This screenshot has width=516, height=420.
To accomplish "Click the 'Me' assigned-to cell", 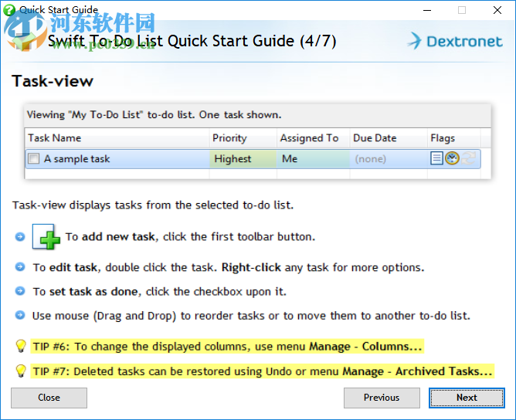I will point(314,159).
